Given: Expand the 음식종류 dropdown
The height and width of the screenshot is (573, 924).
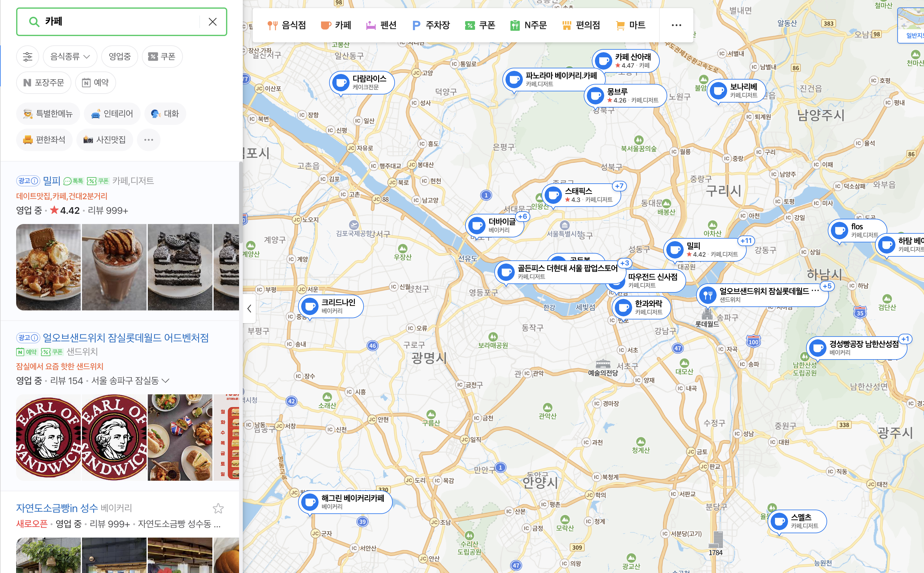Looking at the screenshot, I should [x=70, y=57].
